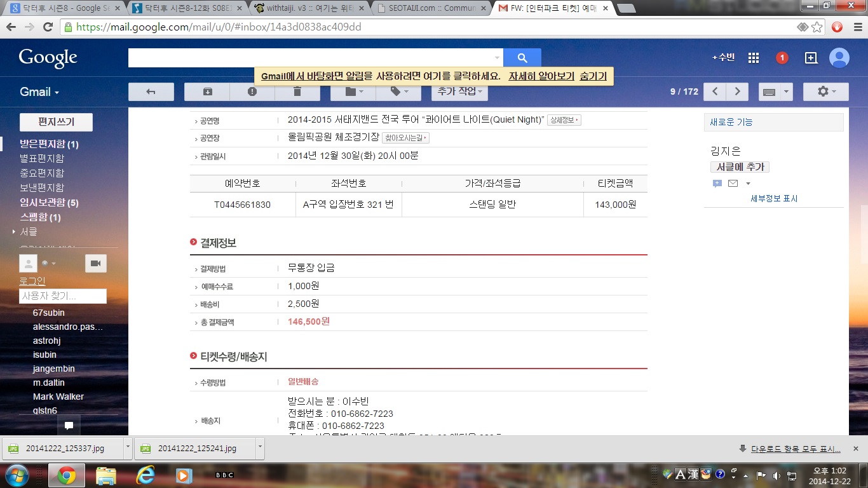Switch to the SEOTAIJI.com browser tab

pyautogui.click(x=431, y=8)
